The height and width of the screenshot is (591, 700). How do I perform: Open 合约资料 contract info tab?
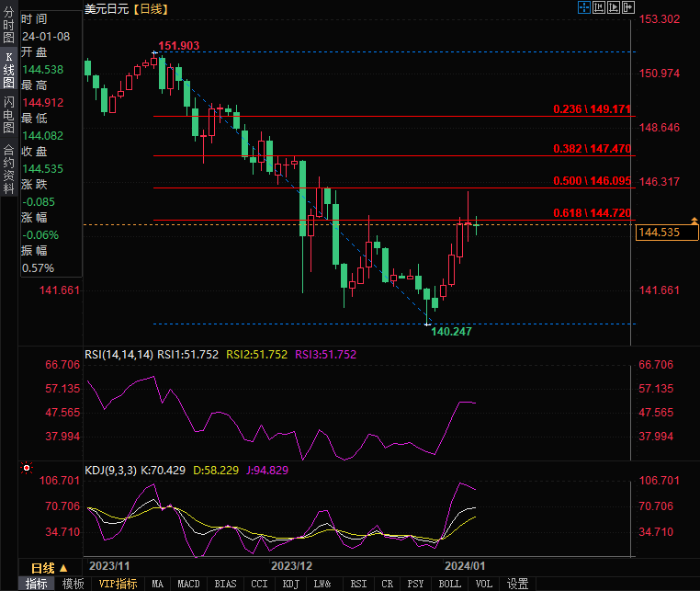click(x=8, y=164)
